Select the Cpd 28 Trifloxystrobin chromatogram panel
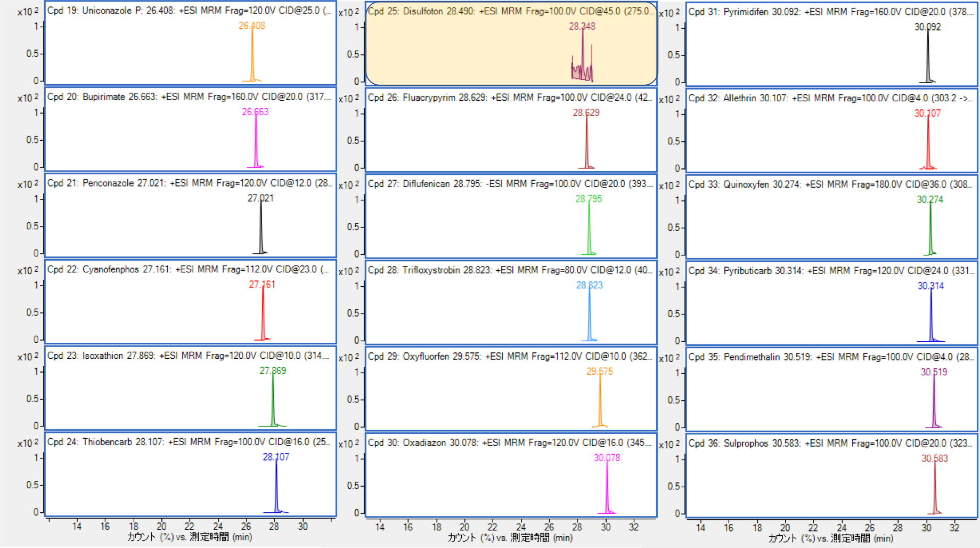980x548 pixels. point(511,303)
